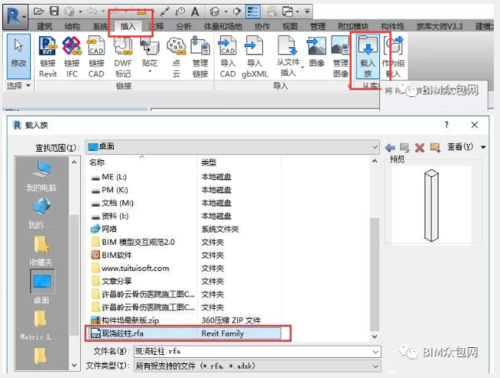Click the Link CAD icon

tap(96, 57)
